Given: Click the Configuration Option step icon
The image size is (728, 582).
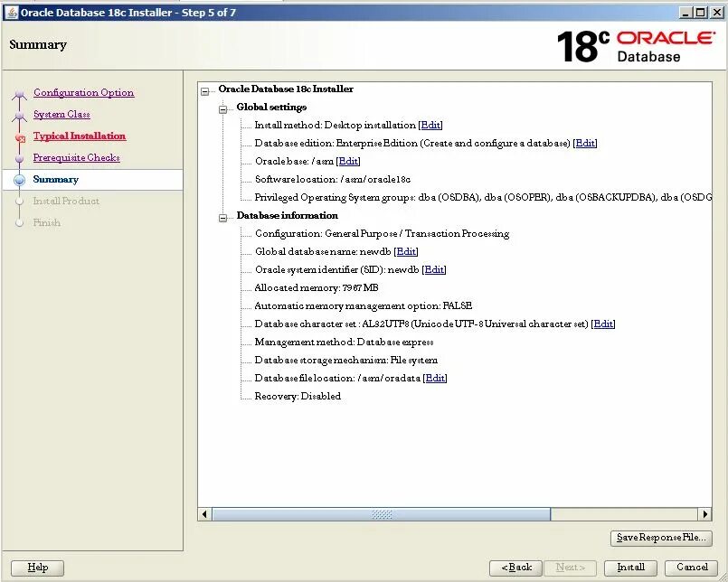Looking at the screenshot, I should (x=22, y=92).
